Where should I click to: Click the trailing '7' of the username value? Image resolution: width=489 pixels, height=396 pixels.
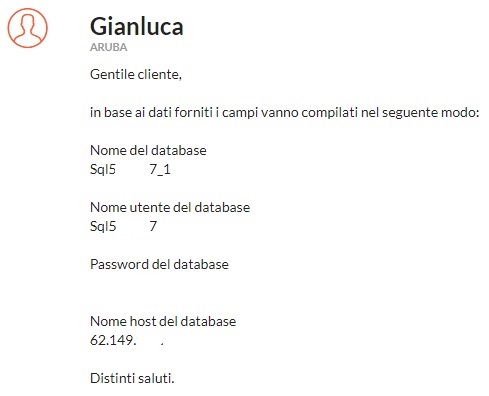tap(153, 226)
